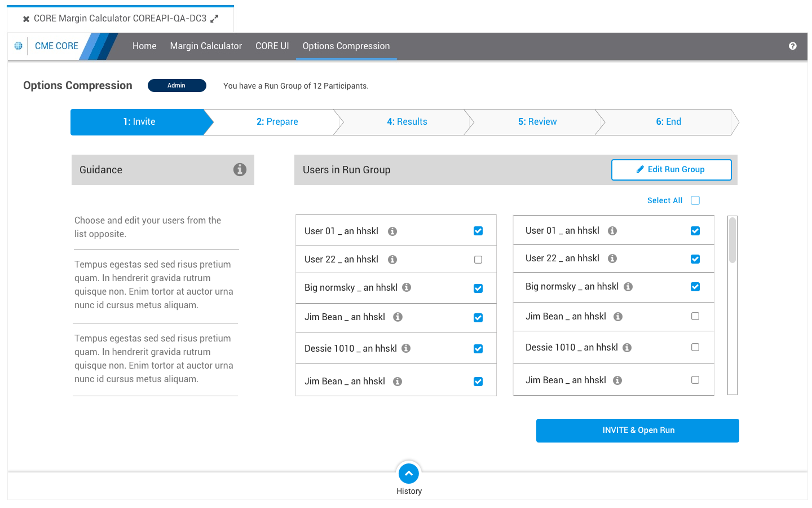Click the Edit Run Group button
Image resolution: width=812 pixels, height=508 pixels.
click(x=671, y=170)
